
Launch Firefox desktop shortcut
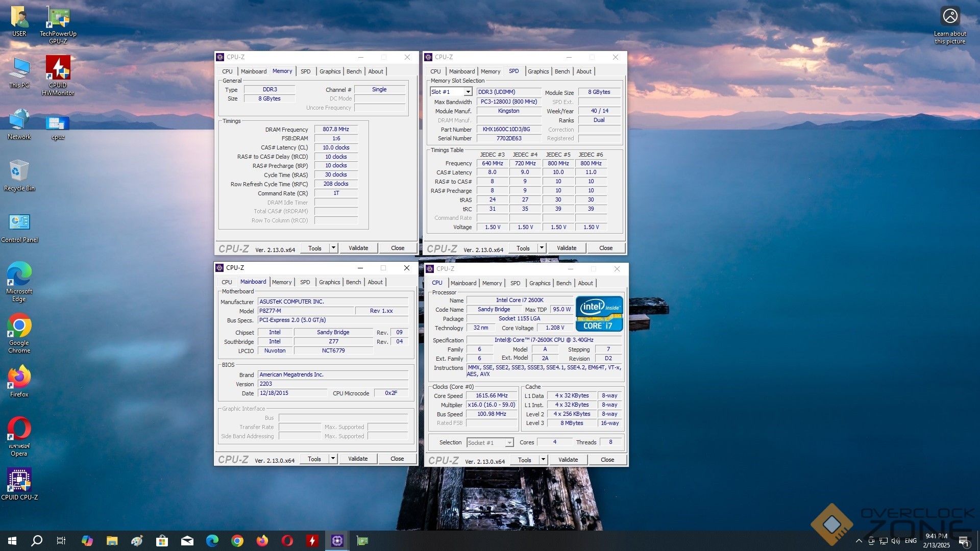point(19,381)
